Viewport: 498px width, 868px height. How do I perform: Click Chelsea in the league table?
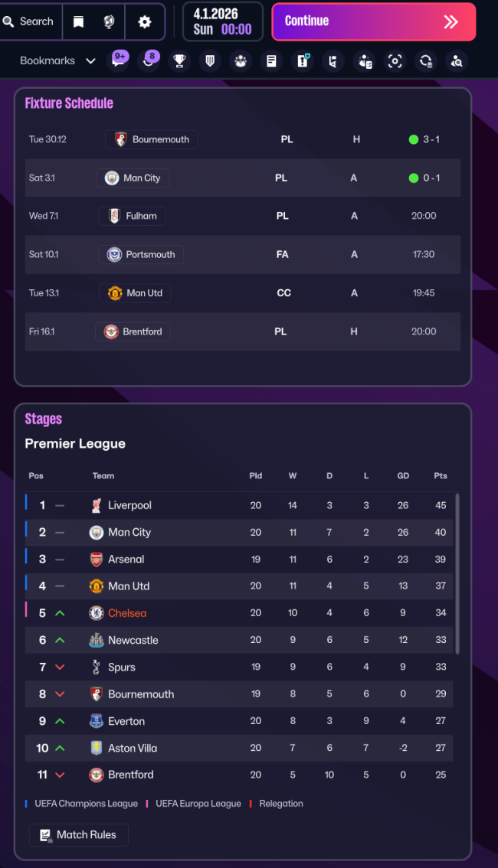[x=126, y=613]
